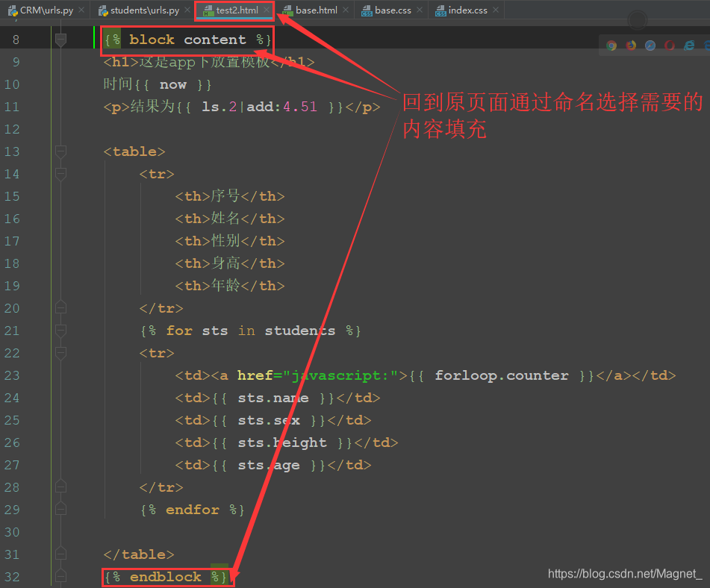Click the 'ls.2|add:4.51' filter expression

[x=260, y=107]
